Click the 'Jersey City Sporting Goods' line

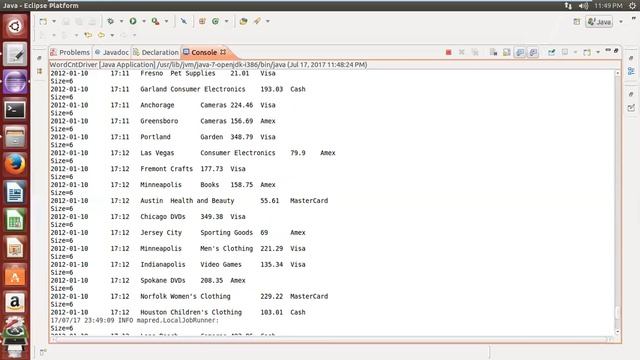coord(178,232)
